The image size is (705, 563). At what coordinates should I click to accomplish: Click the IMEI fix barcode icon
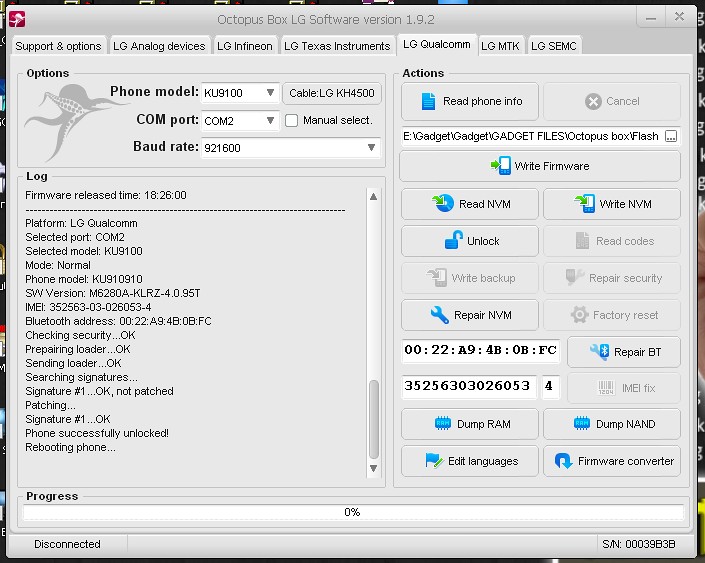point(606,388)
